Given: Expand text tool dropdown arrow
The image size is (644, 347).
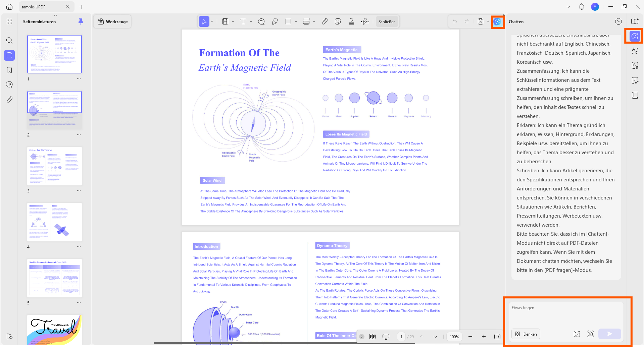Looking at the screenshot, I should coord(251,21).
